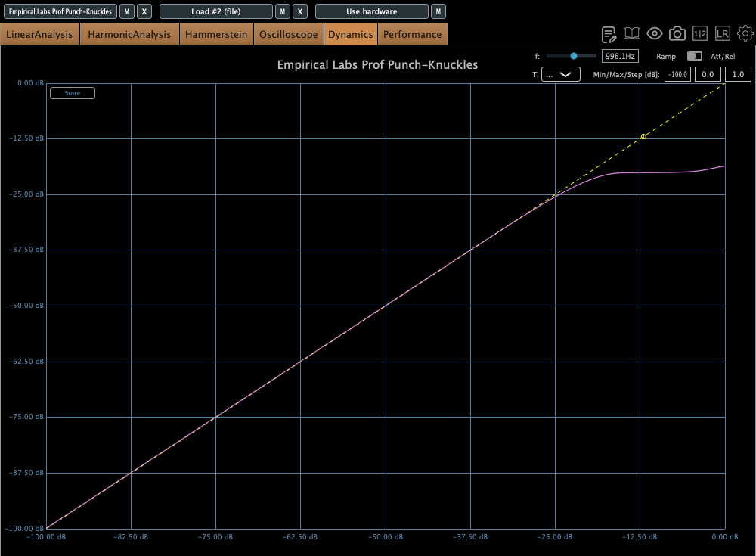The height and width of the screenshot is (556, 756).
Task: Click the 1|2 compare icon
Action: [x=700, y=34]
